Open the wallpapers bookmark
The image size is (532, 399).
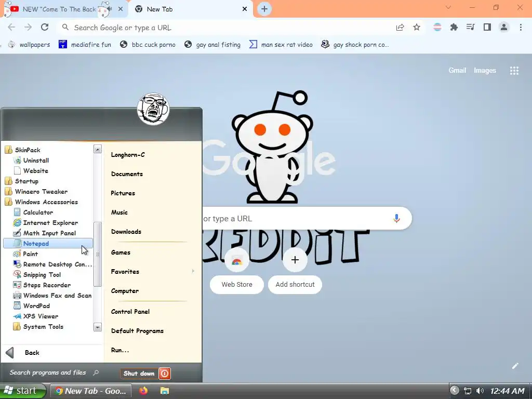point(29,45)
